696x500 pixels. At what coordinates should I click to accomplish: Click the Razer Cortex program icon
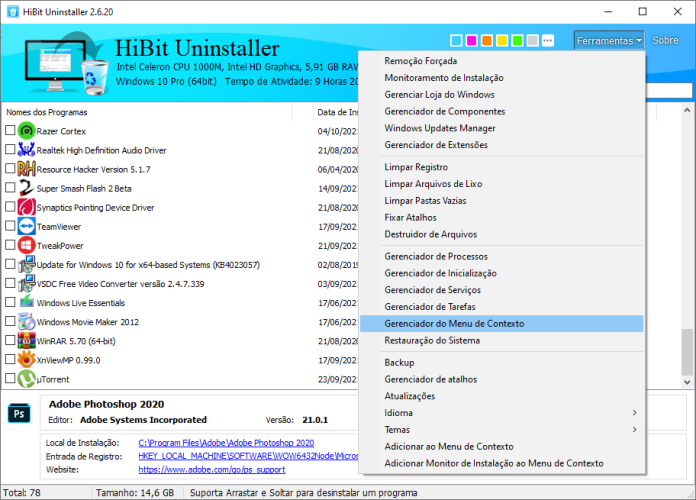coord(27,131)
